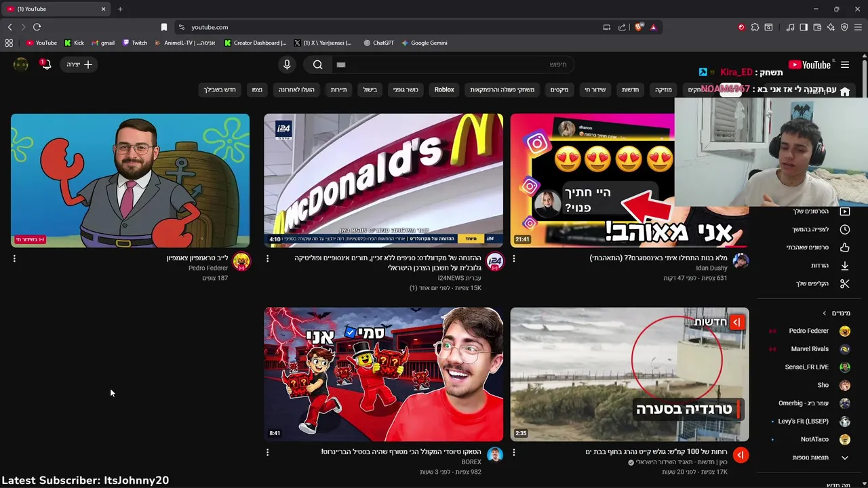Open the red recorder extension icon
The image size is (868, 488).
click(741, 27)
